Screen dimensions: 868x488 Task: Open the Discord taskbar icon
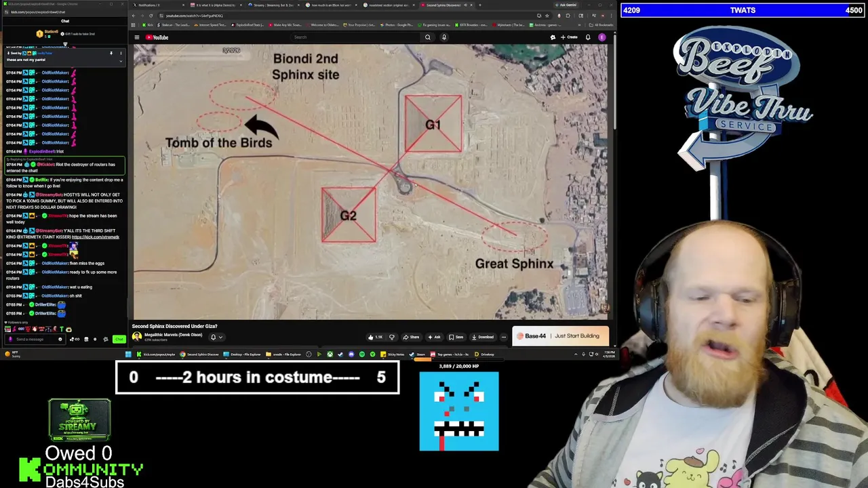tap(351, 354)
